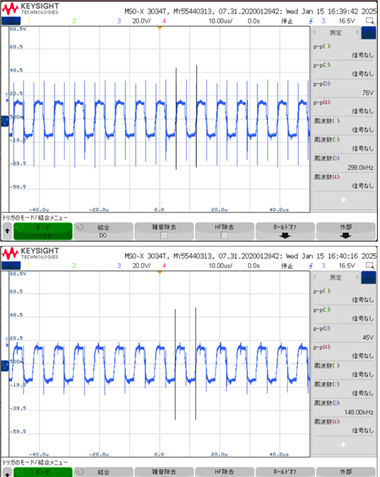The image size is (380, 477).
Task: Select channel 4 indicator in top capture
Action: tap(164, 21)
